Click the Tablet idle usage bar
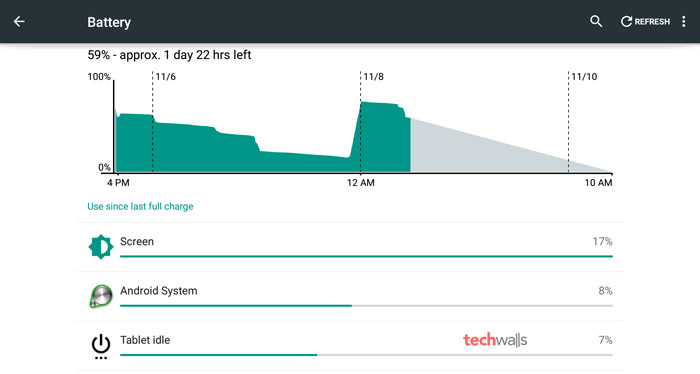Image resolution: width=700 pixels, height=374 pixels. point(366,355)
